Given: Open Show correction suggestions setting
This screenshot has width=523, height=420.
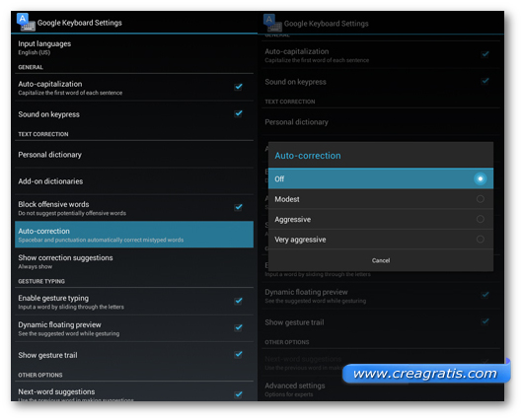Looking at the screenshot, I should [134, 261].
